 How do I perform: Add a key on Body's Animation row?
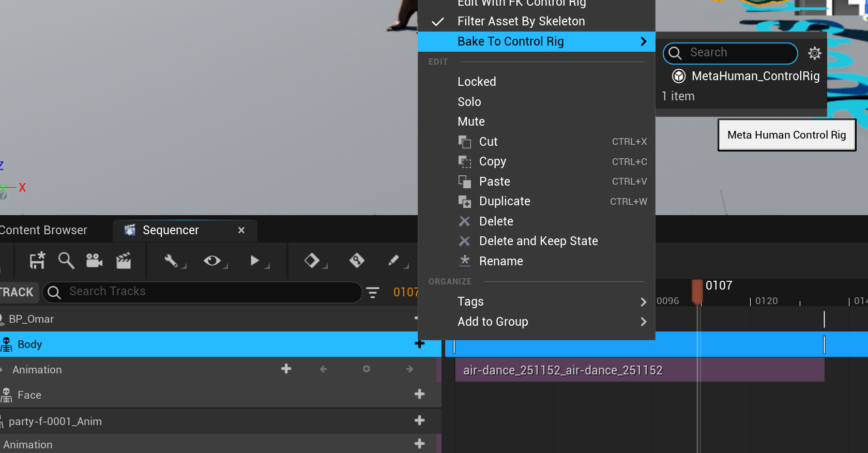coord(367,369)
